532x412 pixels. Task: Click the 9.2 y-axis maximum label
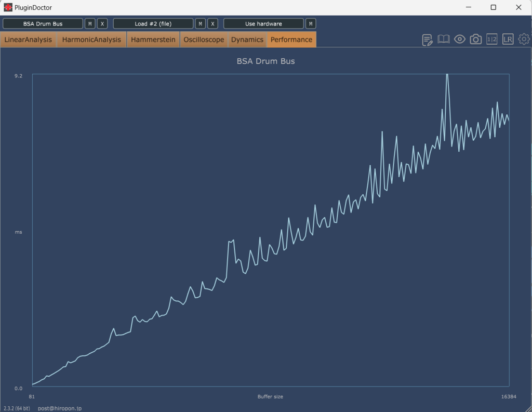click(x=18, y=76)
